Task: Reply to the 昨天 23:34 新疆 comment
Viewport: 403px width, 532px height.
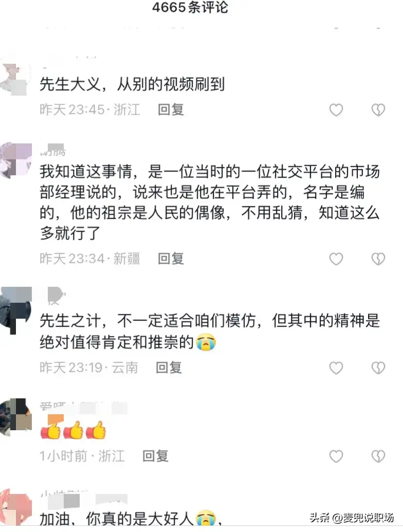Action: (x=171, y=259)
